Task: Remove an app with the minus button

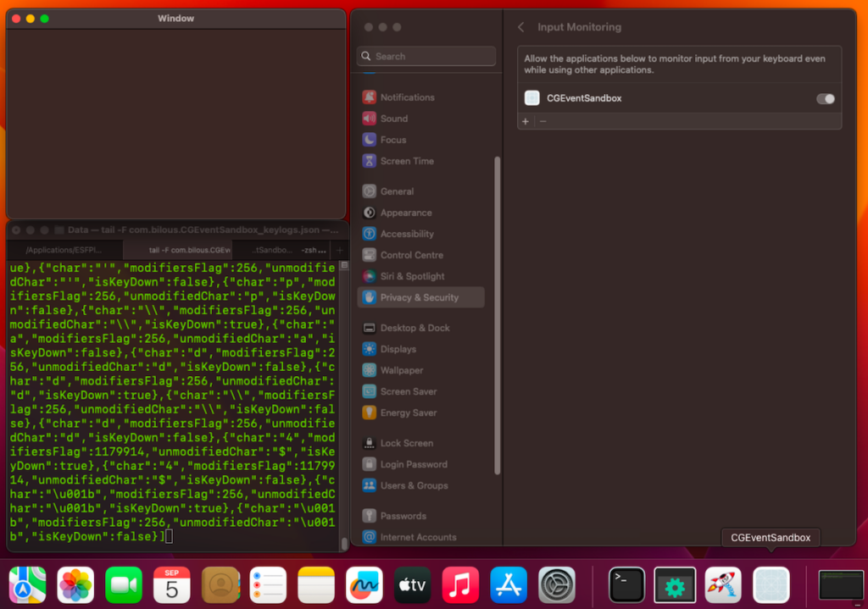Action: tap(542, 121)
